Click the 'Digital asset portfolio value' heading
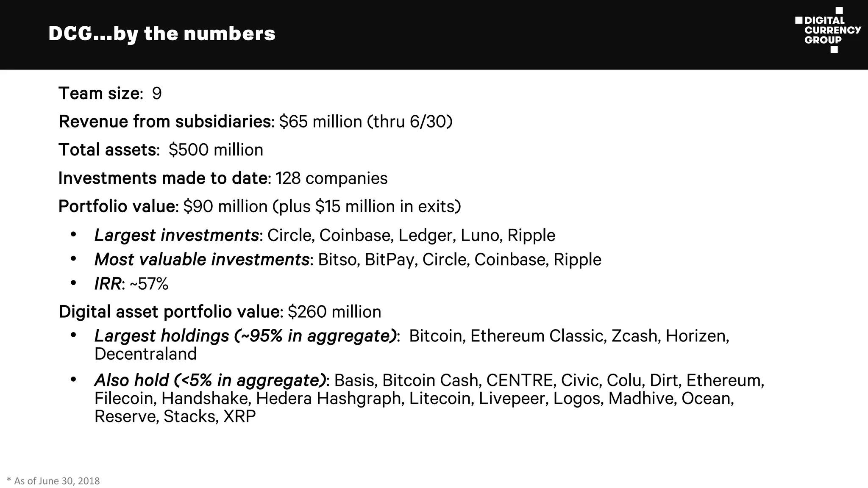The width and height of the screenshot is (868, 488). coord(169,312)
